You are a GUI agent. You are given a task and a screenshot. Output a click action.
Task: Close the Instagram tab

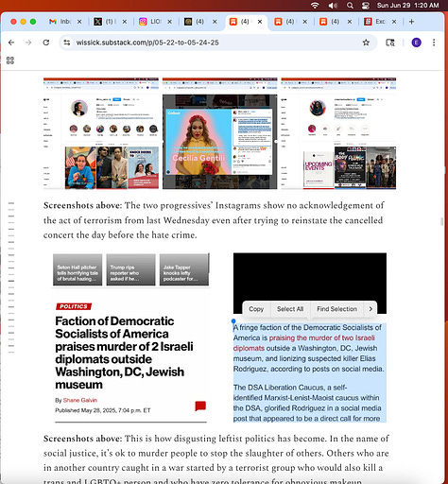click(x=169, y=22)
